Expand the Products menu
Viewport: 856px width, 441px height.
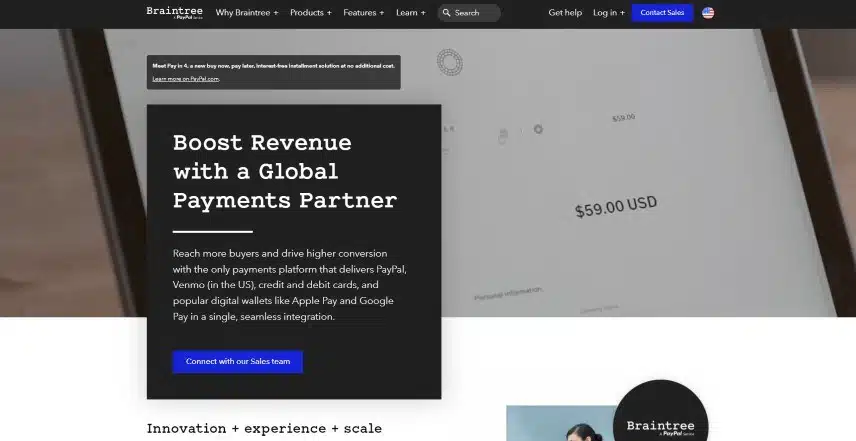(x=311, y=13)
